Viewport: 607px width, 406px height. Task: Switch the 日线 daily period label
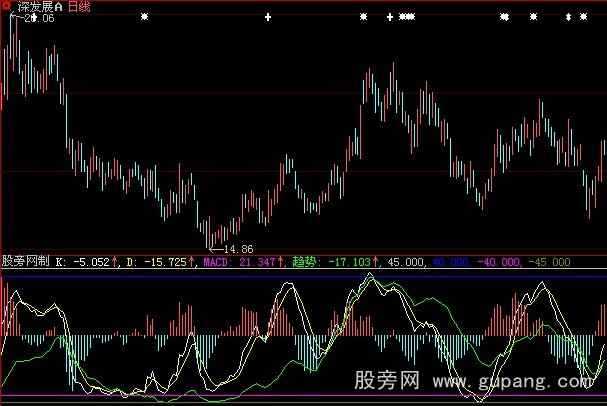(x=79, y=7)
